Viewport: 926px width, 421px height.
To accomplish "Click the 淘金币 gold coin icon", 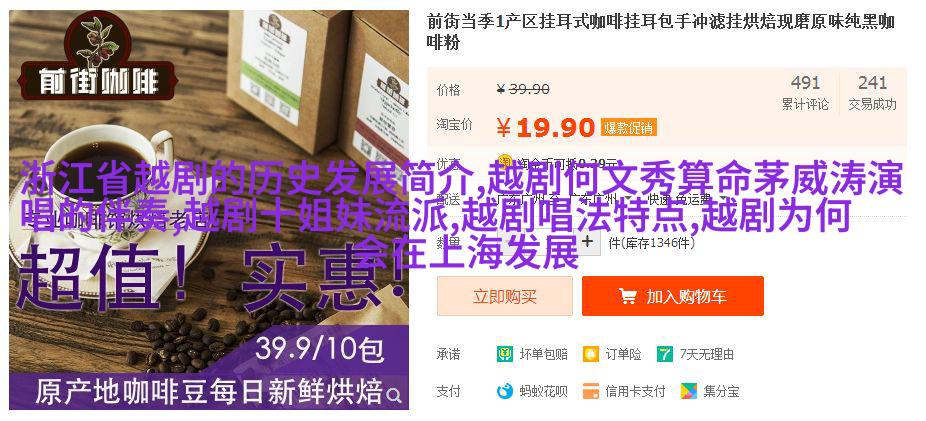I will (x=505, y=162).
